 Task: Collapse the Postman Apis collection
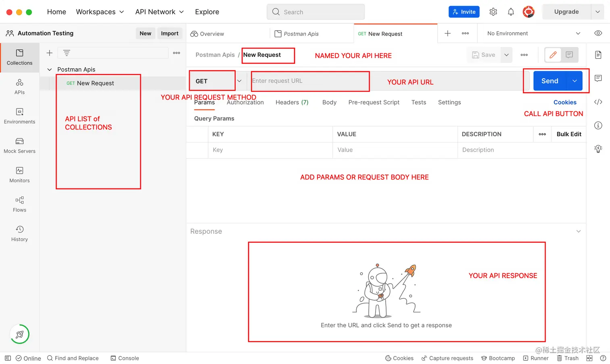click(50, 69)
